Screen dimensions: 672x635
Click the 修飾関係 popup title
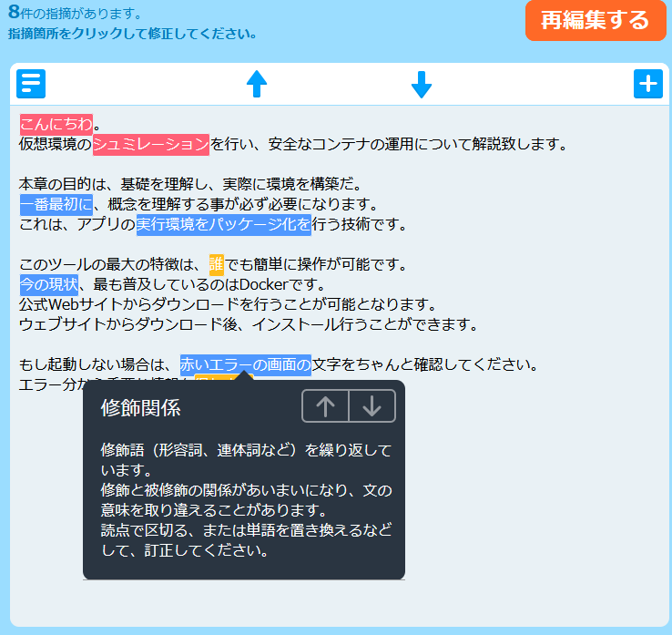coord(140,407)
